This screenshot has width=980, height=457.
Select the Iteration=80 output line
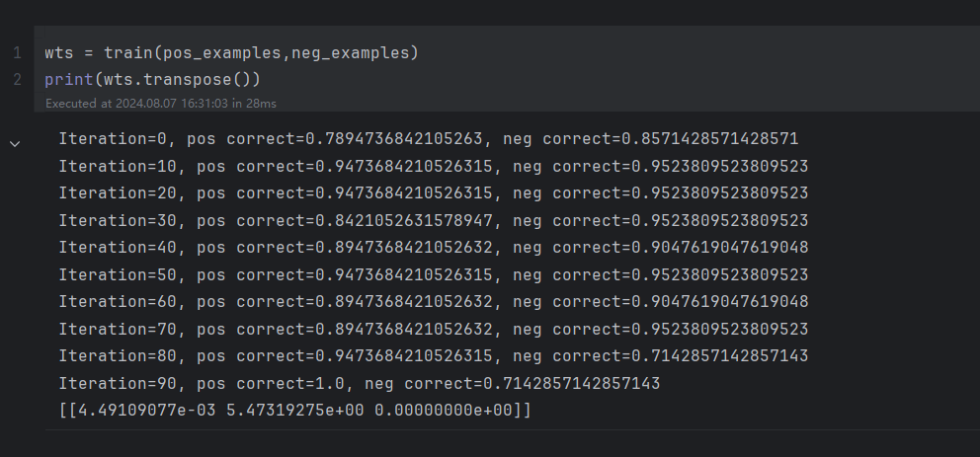[x=434, y=356]
